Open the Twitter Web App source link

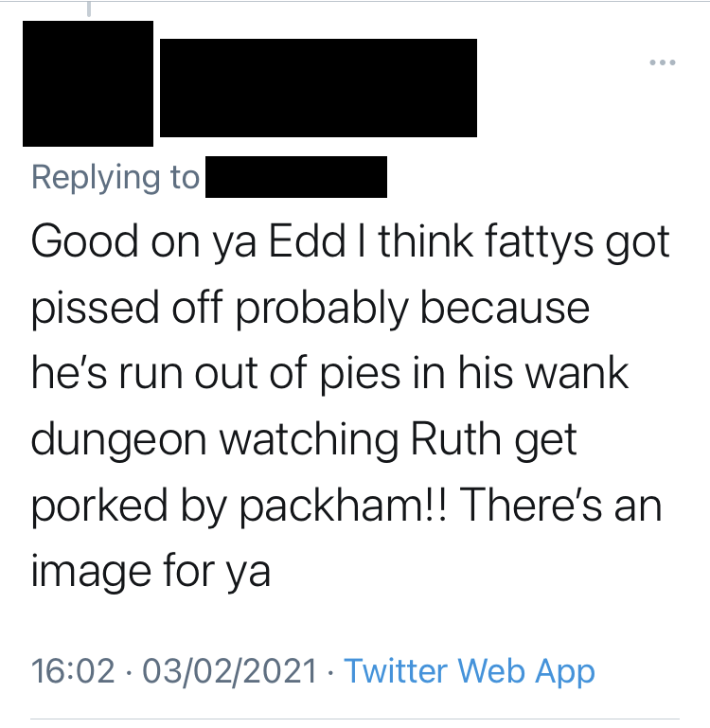coord(469,671)
